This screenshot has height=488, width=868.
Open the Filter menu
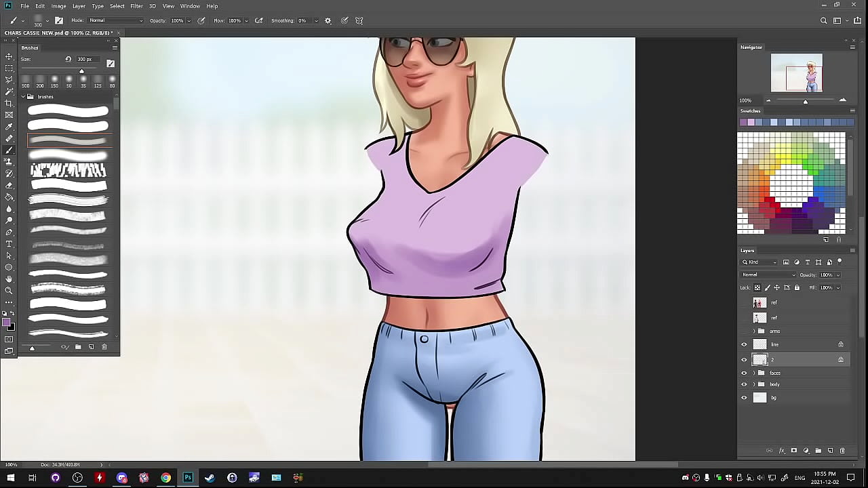(x=136, y=6)
